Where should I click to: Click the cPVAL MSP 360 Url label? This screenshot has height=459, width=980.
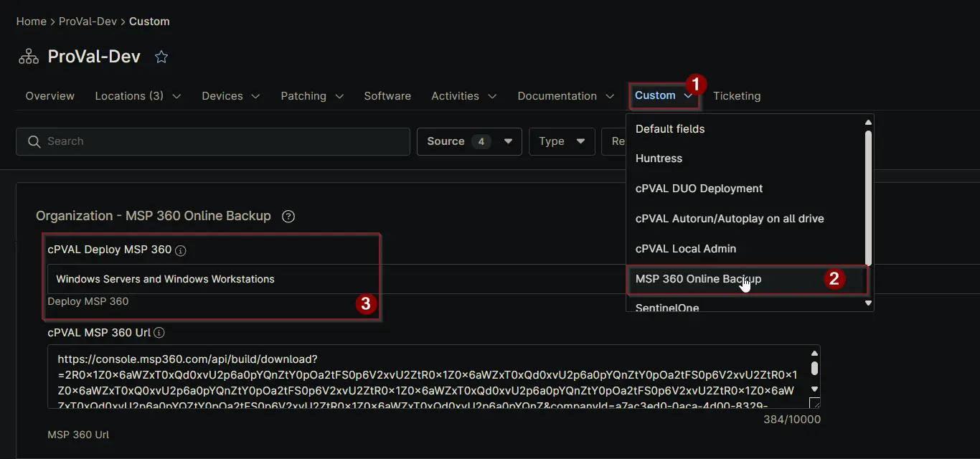point(99,333)
